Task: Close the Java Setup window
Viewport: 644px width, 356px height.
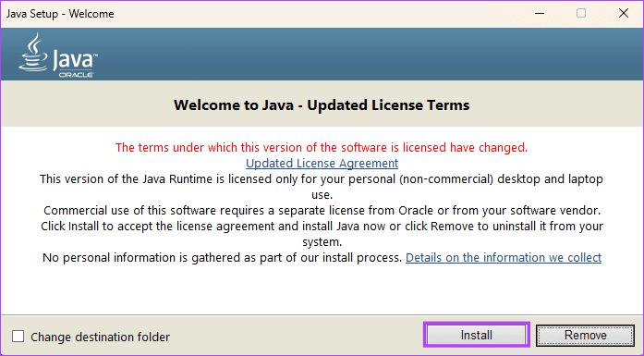Action: 624,13
